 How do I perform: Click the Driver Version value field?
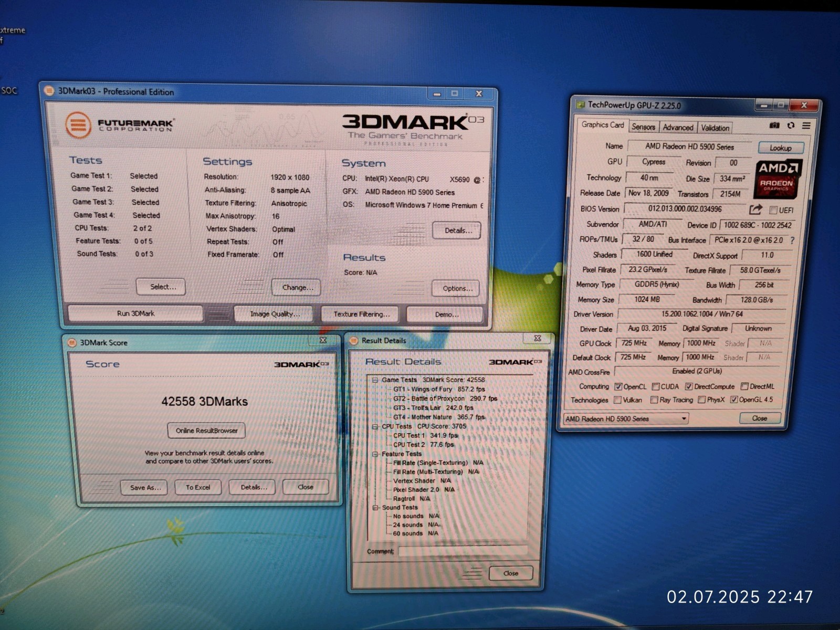701,314
